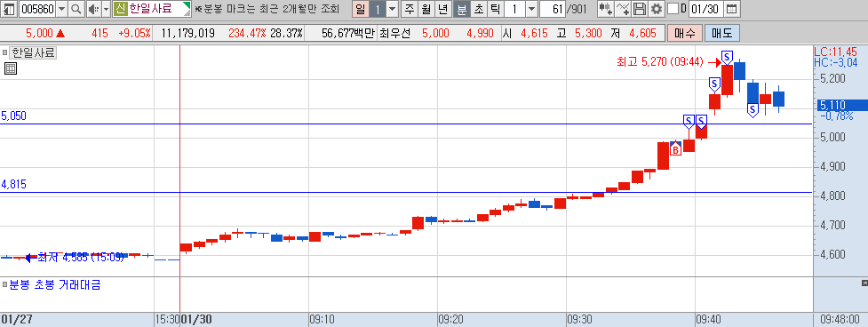
Task: Click the best bid price 4,990
Action: 480,34
